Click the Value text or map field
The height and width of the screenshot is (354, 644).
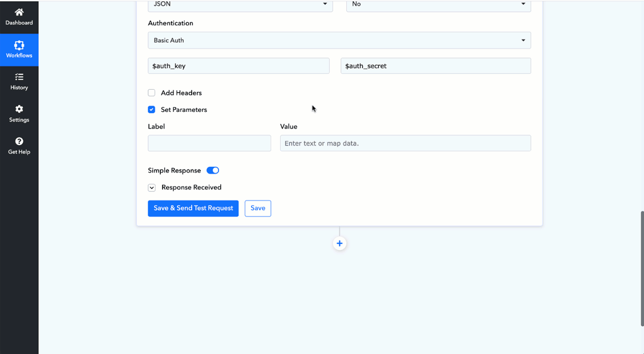[406, 143]
